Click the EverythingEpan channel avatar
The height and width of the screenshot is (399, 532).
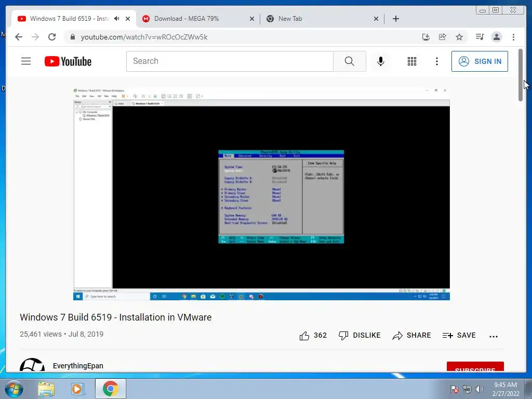tap(32, 365)
